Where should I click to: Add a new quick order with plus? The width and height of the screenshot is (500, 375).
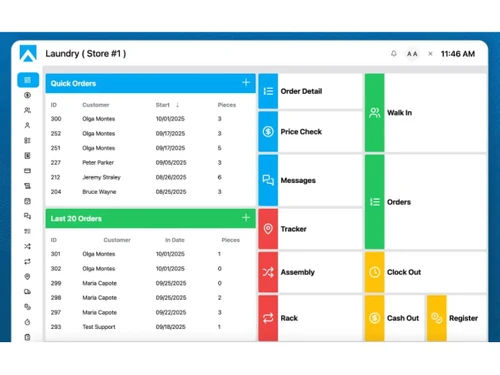(246, 82)
